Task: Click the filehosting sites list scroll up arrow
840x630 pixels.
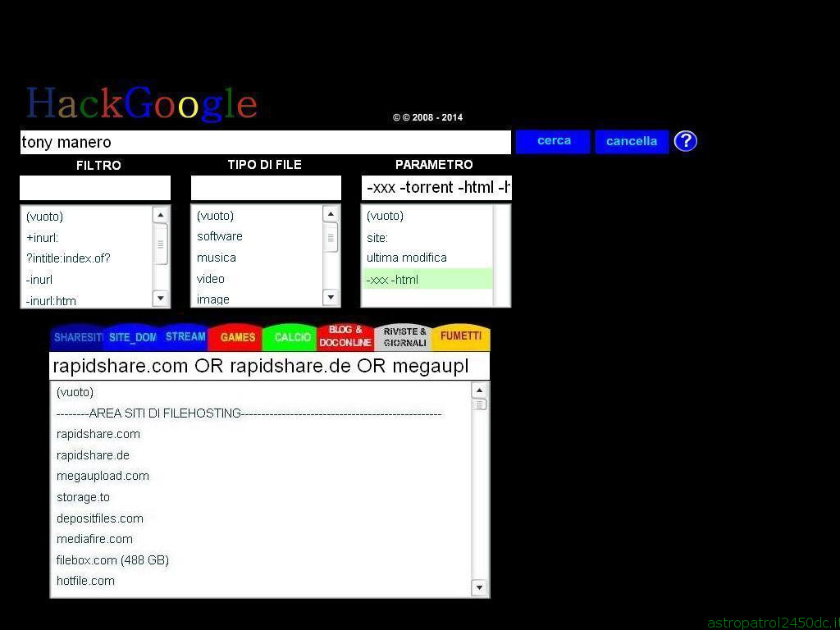Action: point(479,390)
